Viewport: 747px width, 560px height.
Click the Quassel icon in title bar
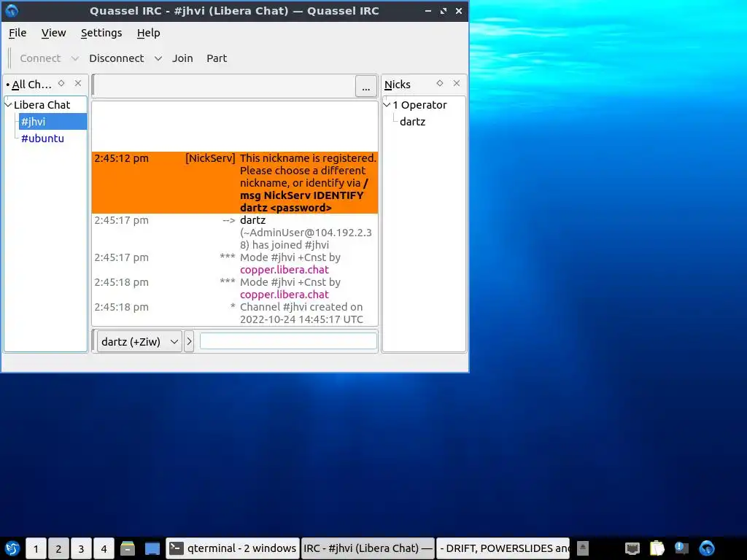12,10
